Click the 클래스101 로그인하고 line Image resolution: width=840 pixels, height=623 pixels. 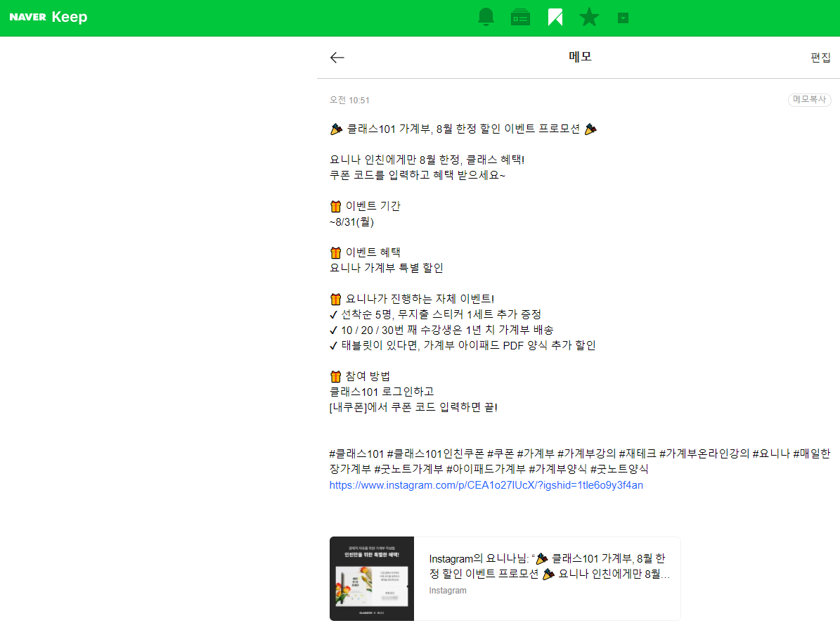tap(382, 392)
